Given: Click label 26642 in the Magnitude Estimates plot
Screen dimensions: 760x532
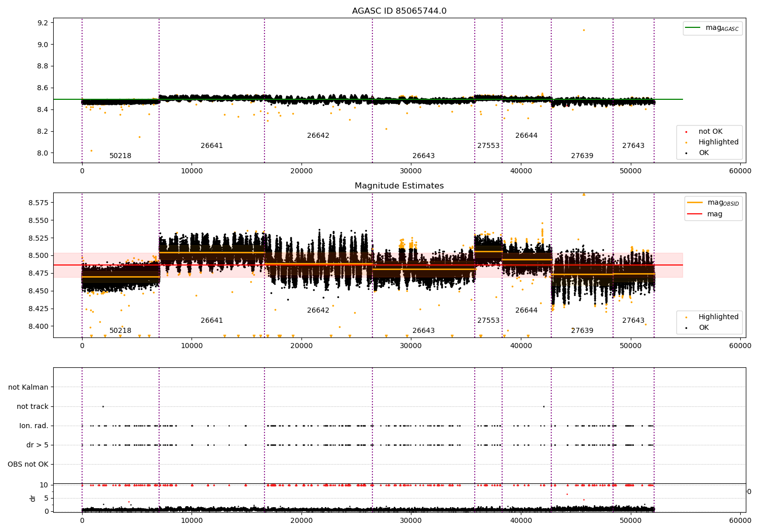Looking at the screenshot, I should point(318,311).
